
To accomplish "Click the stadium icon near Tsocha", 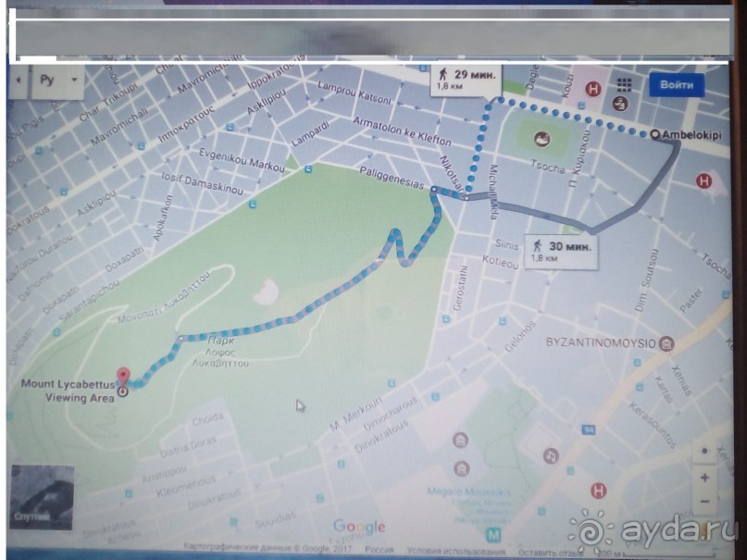I will tap(542, 138).
